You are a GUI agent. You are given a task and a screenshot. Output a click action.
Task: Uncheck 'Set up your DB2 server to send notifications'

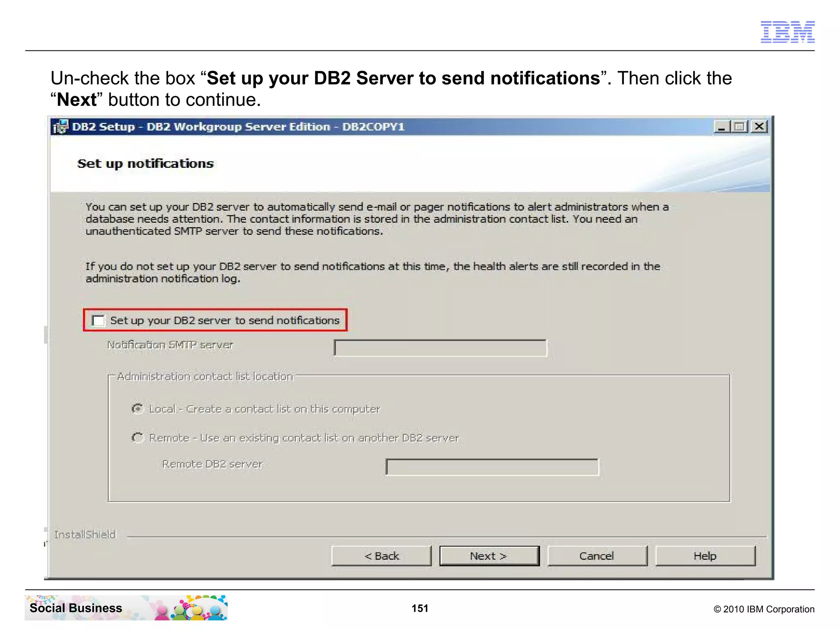tap(98, 320)
